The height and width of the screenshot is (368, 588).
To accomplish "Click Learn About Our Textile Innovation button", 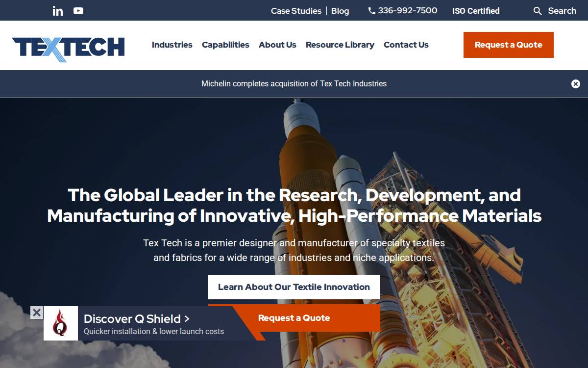I will coord(294,287).
